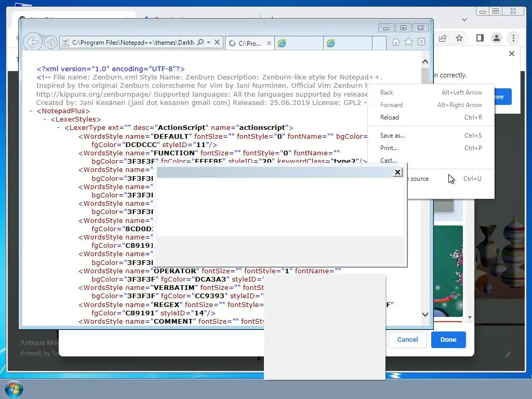This screenshot has width=532, height=399.
Task: Bookmark page with Chrome star icon
Action: [x=459, y=38]
